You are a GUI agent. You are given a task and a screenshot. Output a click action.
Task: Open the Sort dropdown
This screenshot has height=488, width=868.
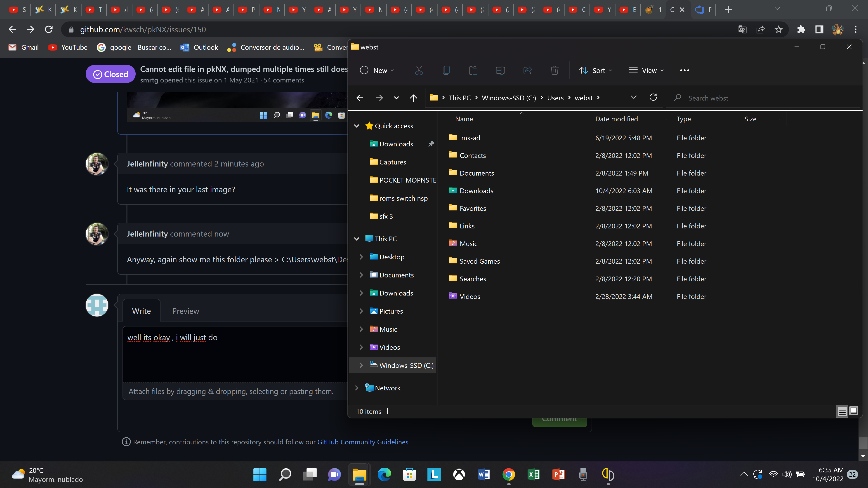[596, 70]
